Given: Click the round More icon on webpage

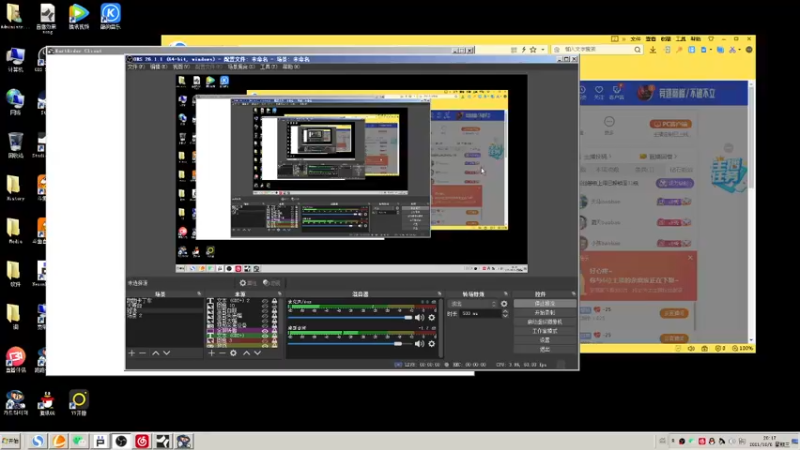Looking at the screenshot, I should (609, 121).
